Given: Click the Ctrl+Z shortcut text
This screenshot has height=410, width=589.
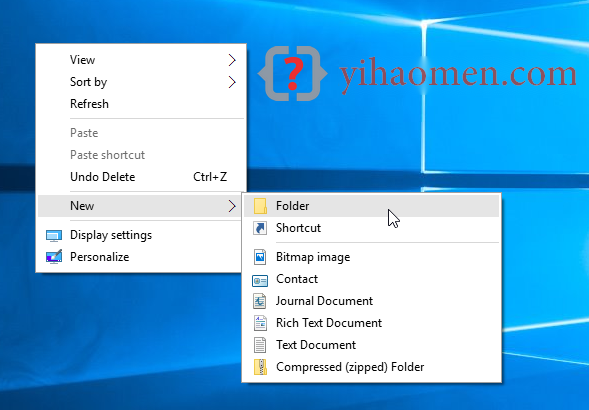Looking at the screenshot, I should [210, 177].
